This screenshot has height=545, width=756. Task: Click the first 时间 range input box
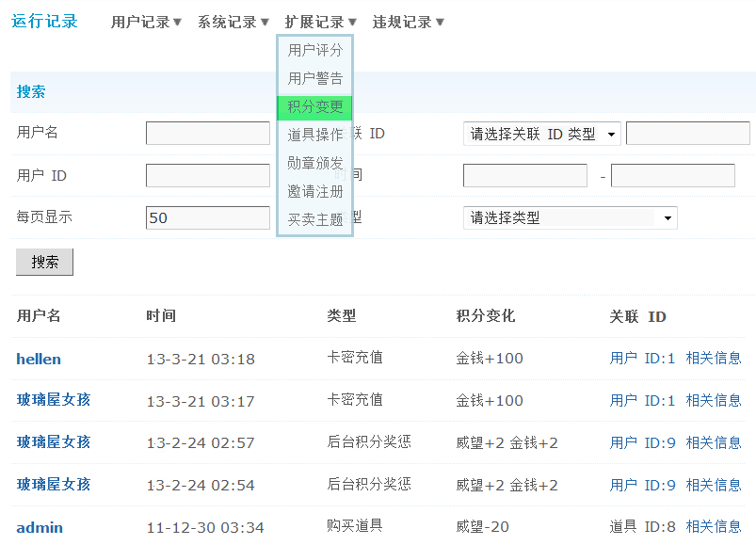(524, 175)
